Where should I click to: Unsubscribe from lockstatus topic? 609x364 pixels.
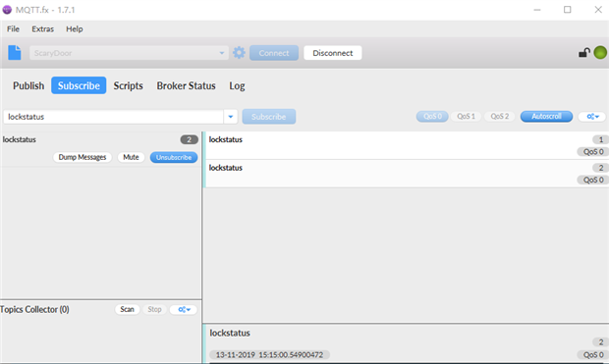coord(174,157)
